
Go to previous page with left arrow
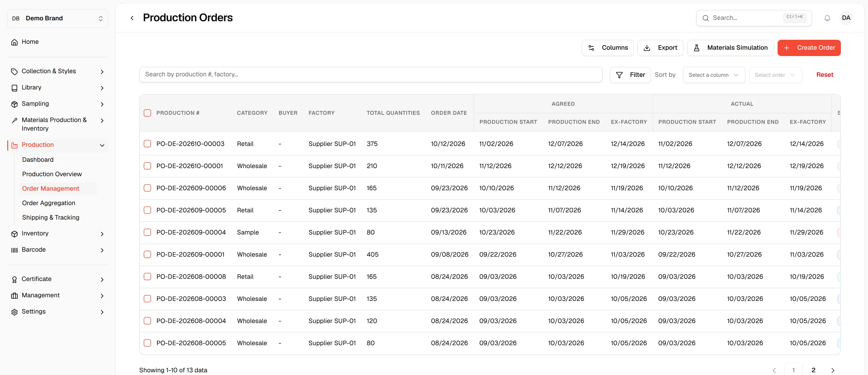click(x=774, y=370)
